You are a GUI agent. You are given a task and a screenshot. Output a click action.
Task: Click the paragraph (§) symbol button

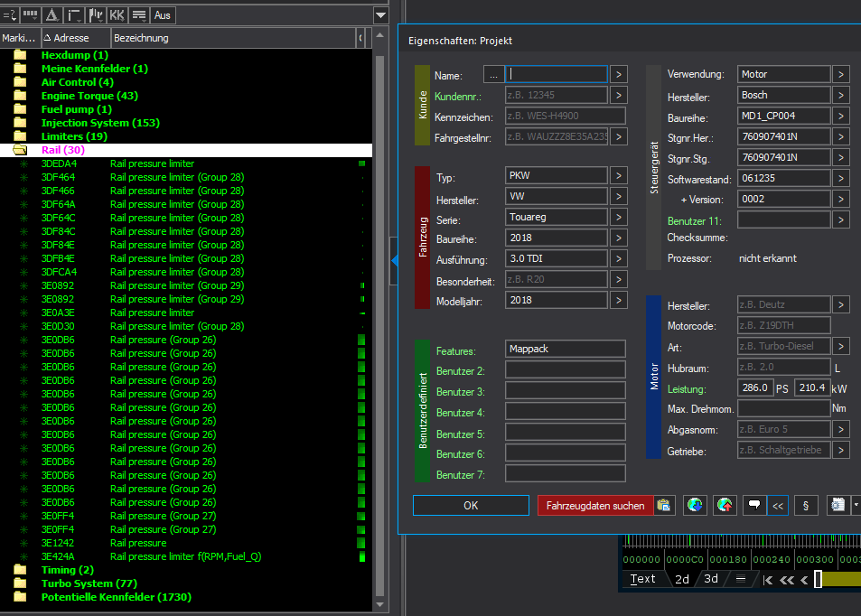click(806, 506)
